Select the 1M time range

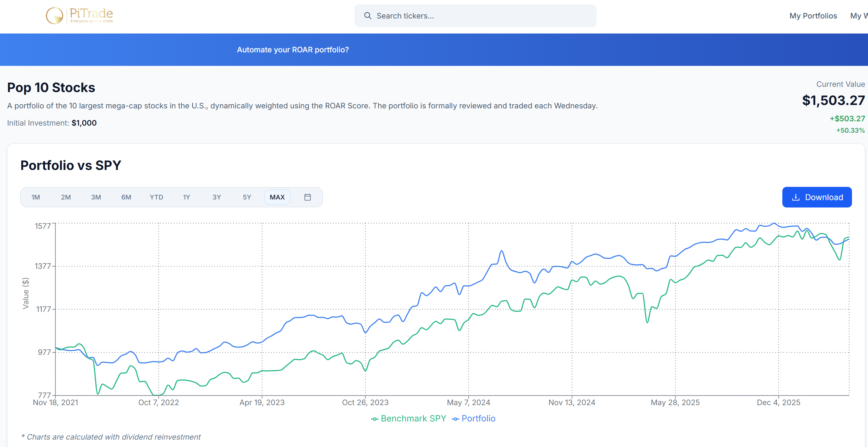click(x=36, y=197)
